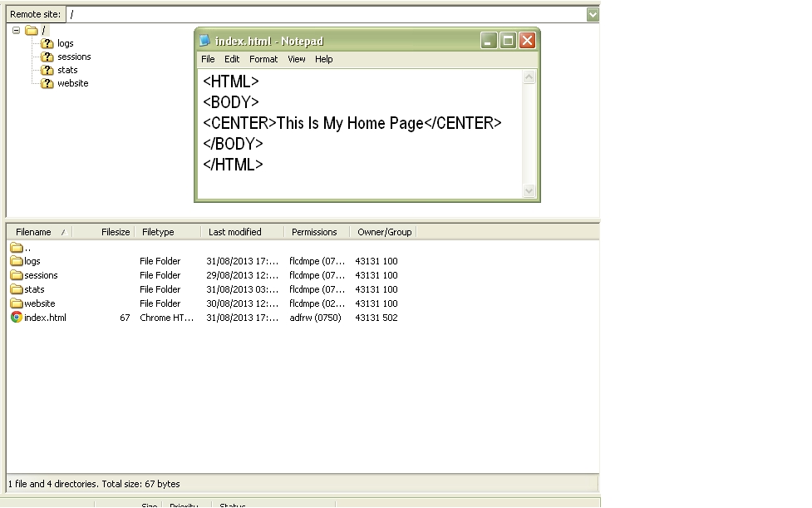
Task: Click Notepad scrollbar up arrow
Action: tap(529, 77)
